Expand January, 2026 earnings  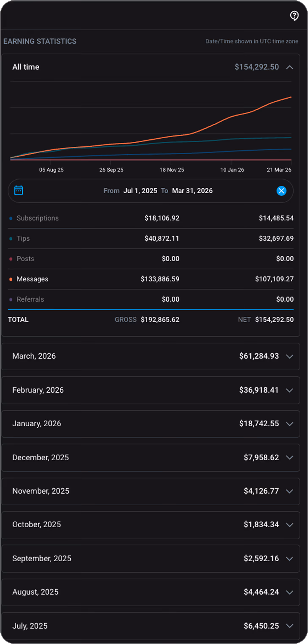[289, 424]
